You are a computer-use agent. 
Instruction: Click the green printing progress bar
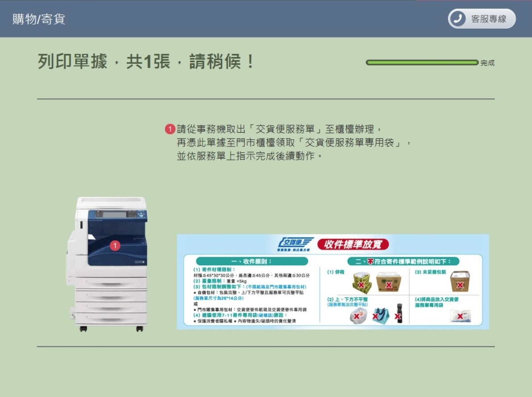[x=422, y=63]
